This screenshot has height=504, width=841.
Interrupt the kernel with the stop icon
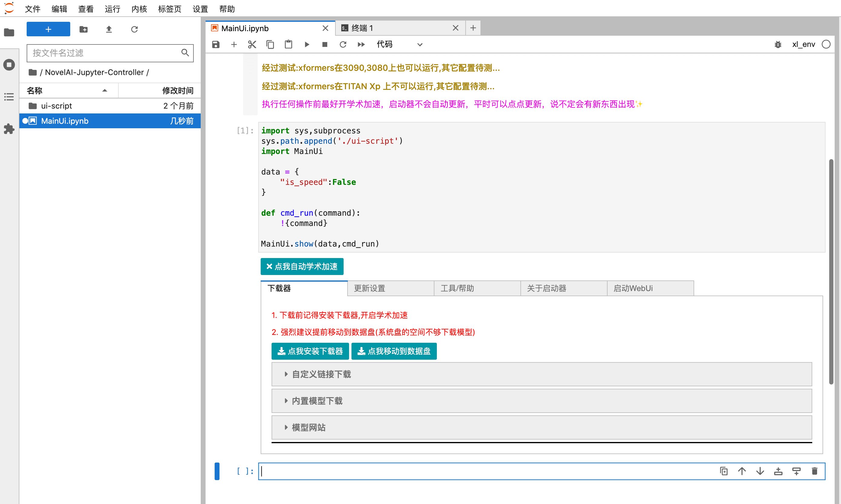(325, 44)
